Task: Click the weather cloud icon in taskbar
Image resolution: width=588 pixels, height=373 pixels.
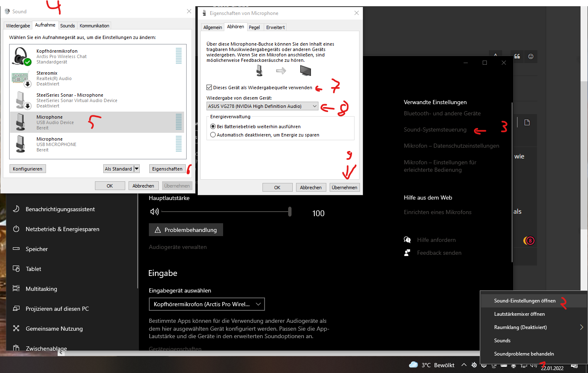Action: coord(413,365)
